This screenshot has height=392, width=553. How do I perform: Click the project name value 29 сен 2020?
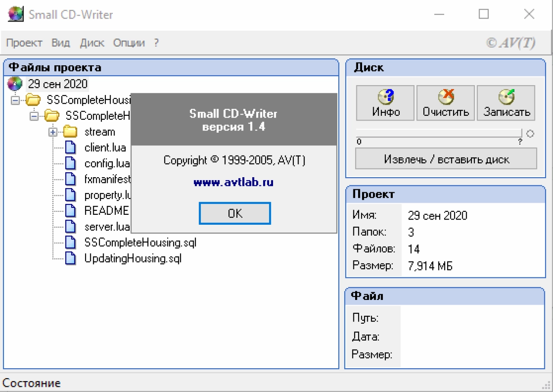coord(438,215)
